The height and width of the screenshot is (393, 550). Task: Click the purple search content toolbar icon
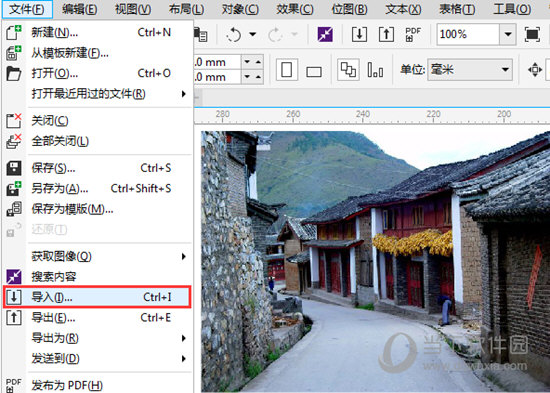click(x=325, y=34)
